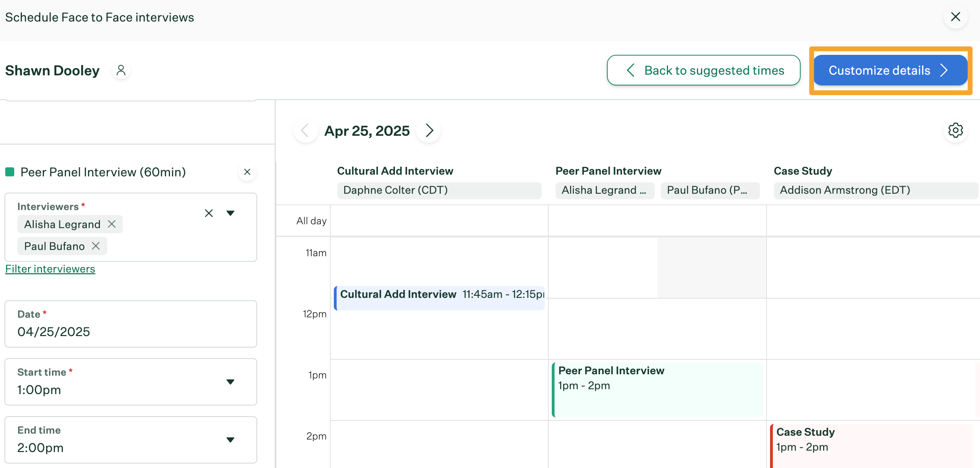Click Cultural Add Interview column heading
Image resolution: width=980 pixels, height=468 pixels.
(x=395, y=171)
